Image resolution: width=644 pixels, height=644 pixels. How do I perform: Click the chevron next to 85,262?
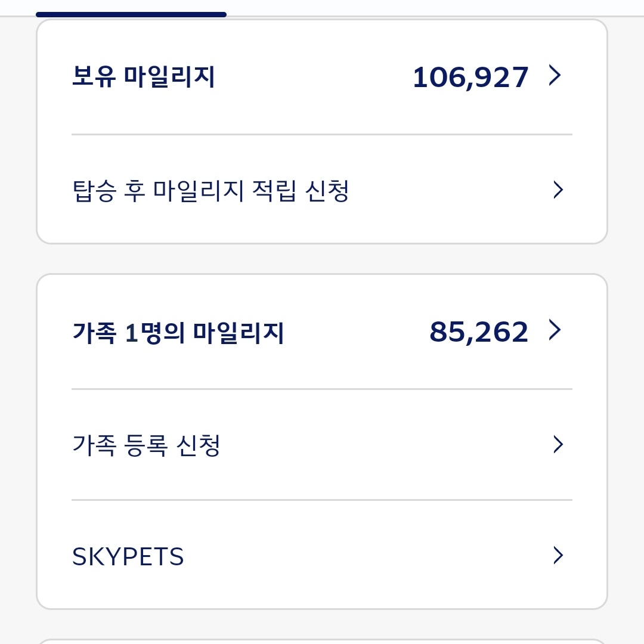[x=555, y=330]
